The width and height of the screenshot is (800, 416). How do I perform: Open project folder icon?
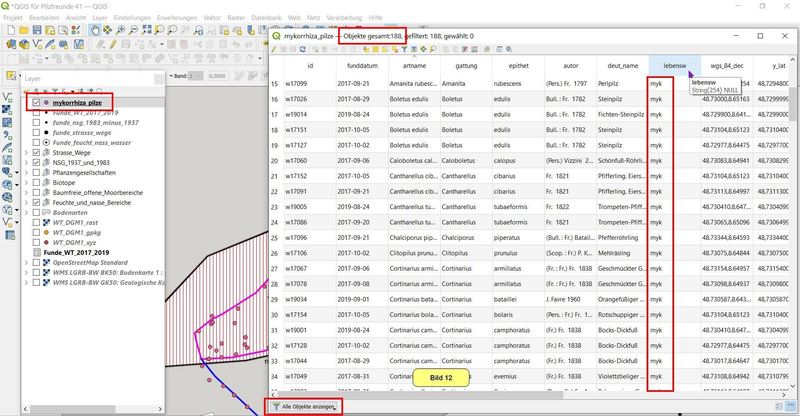point(23,30)
